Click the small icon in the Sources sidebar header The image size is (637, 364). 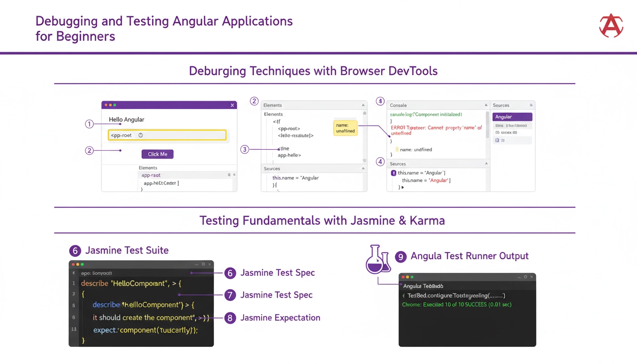pos(531,105)
